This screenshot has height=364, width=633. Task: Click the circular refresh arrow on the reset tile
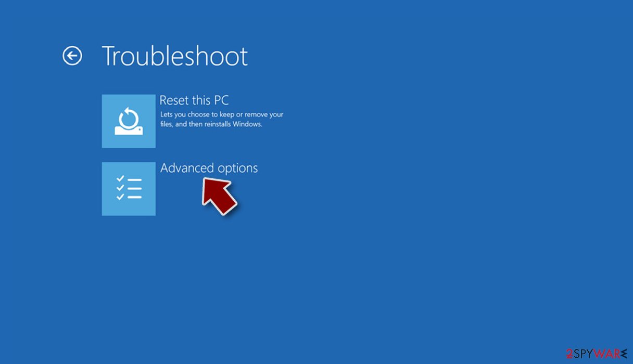[x=129, y=118]
